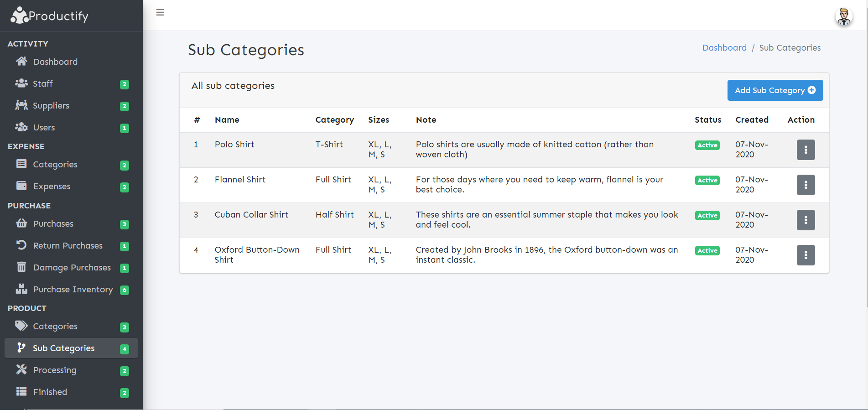868x410 pixels.
Task: Click the Purchase Inventory boxes icon
Action: (x=21, y=289)
